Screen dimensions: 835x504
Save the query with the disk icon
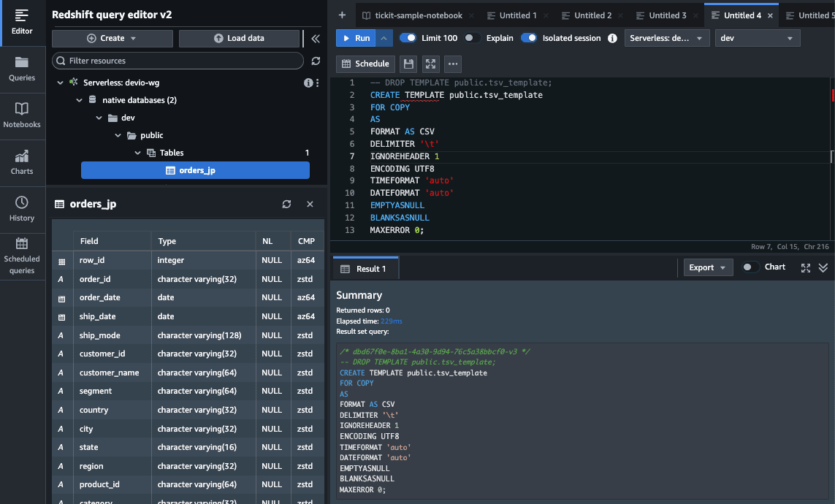(408, 64)
